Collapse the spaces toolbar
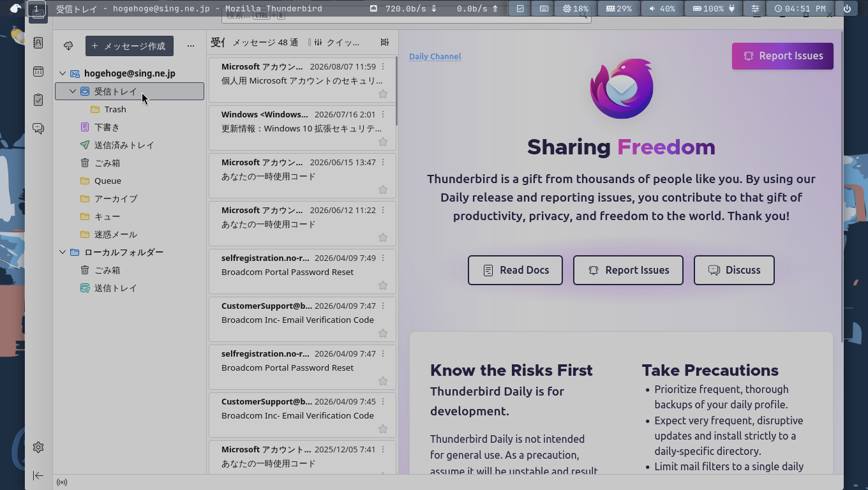Viewport: 868px width, 490px height. point(38,475)
